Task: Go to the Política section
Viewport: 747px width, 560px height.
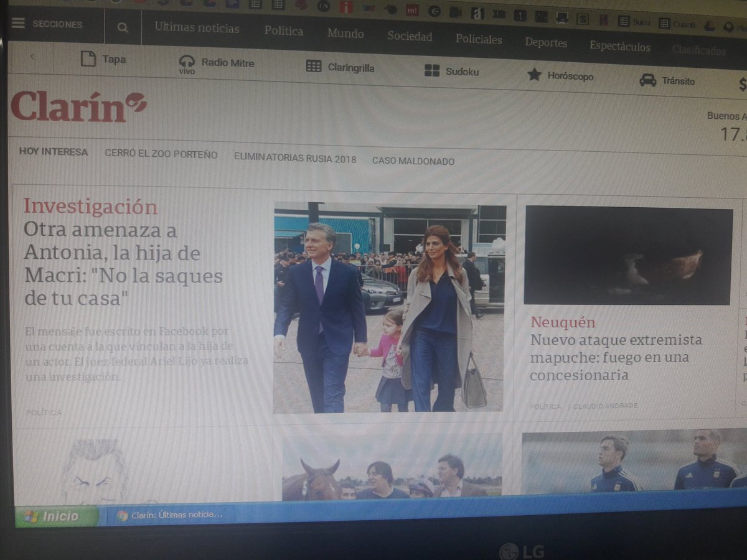Action: click(283, 31)
